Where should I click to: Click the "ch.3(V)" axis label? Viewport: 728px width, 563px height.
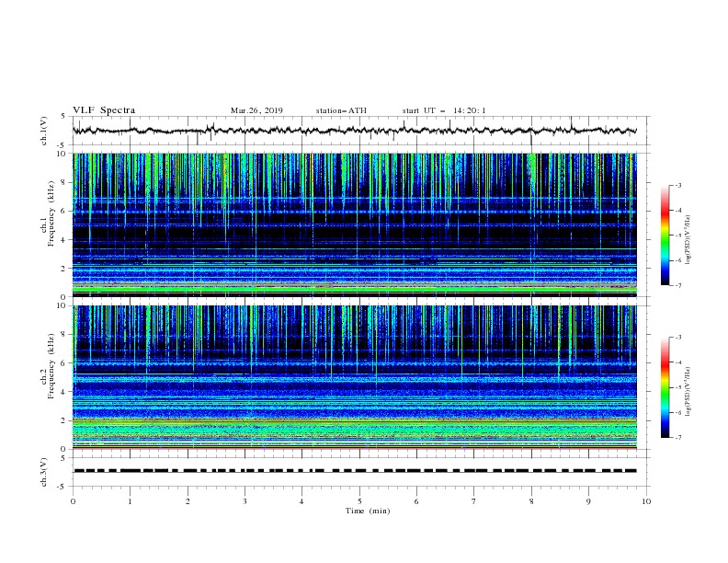tap(44, 472)
